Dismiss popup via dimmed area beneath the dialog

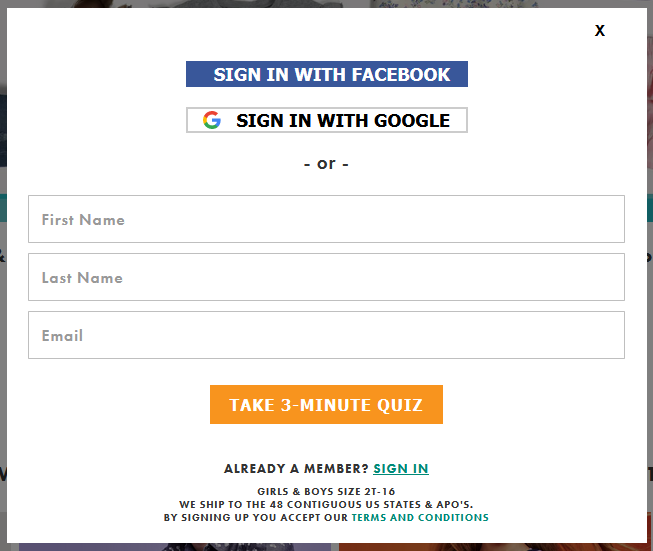[326, 547]
